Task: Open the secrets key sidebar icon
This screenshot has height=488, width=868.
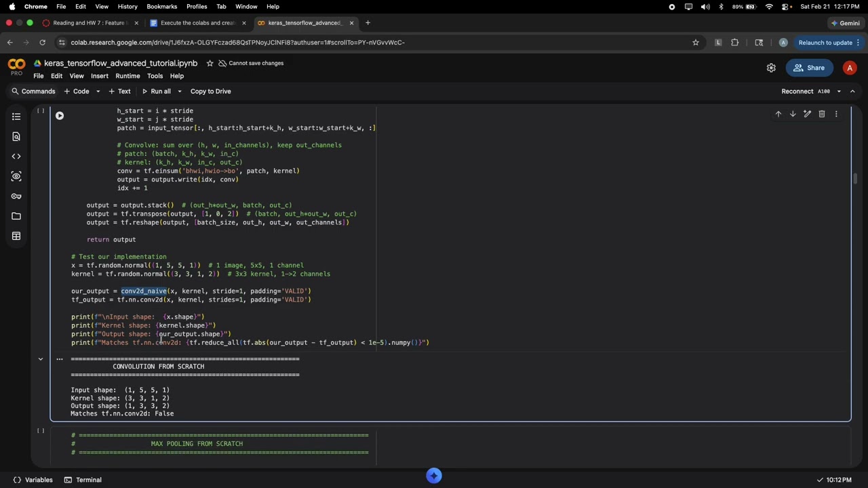Action: [x=16, y=196]
